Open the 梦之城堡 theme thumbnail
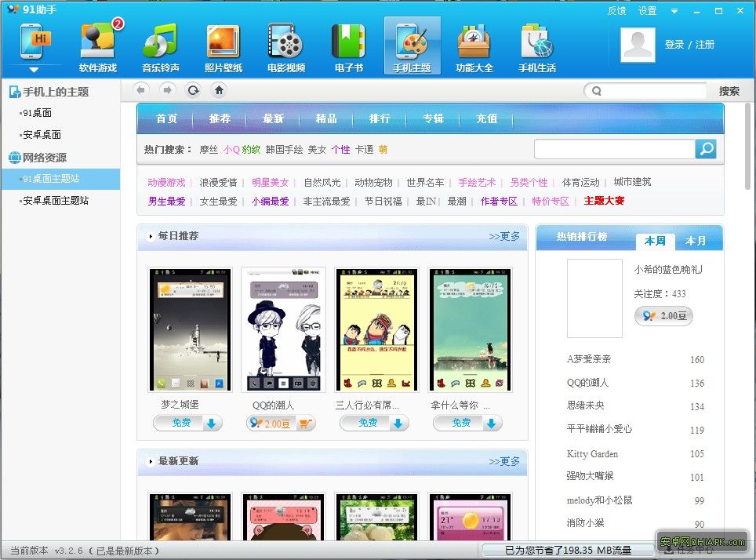The image size is (756, 560). (x=191, y=329)
